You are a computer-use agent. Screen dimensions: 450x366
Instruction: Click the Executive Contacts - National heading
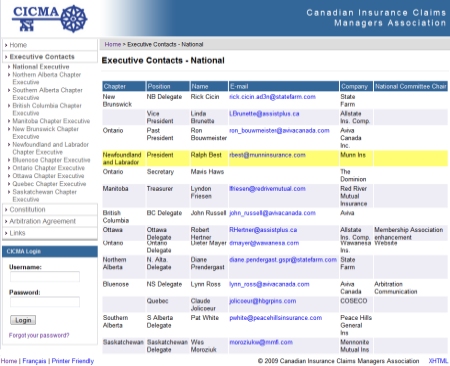(163, 60)
